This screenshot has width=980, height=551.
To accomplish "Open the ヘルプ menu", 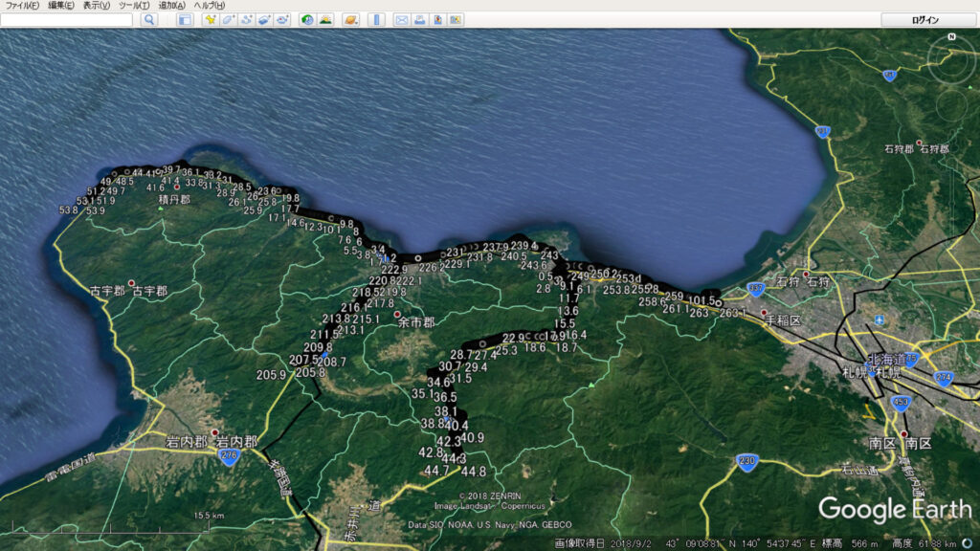I will 210,6.
